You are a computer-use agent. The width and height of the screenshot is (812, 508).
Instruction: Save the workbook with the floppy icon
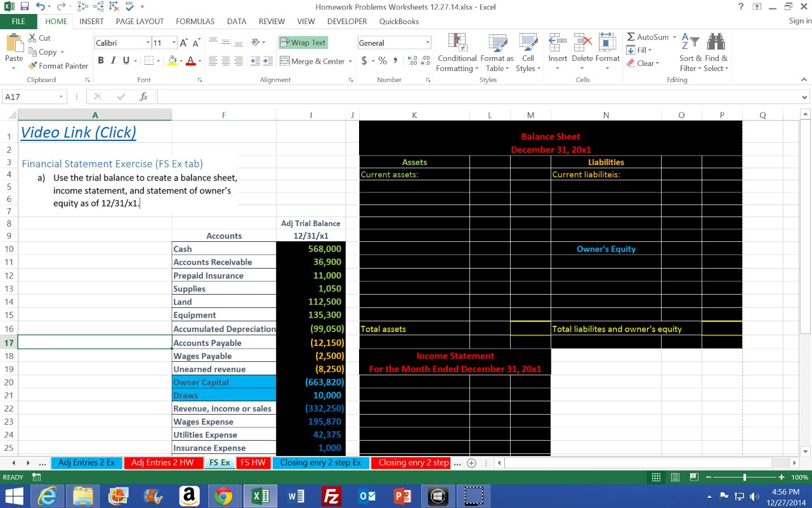(25, 7)
